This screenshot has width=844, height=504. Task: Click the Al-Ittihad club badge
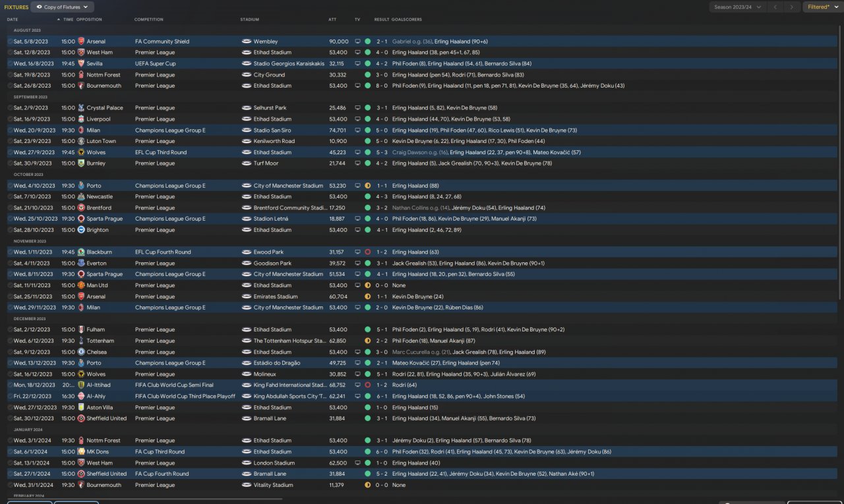(80, 385)
